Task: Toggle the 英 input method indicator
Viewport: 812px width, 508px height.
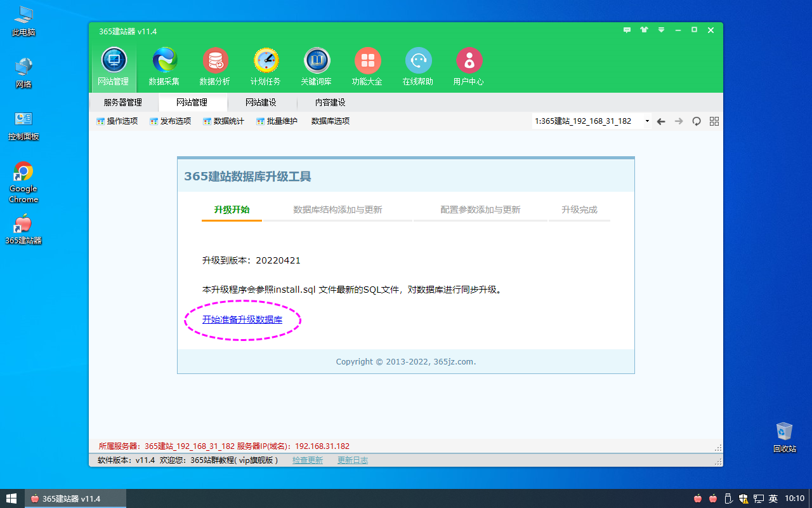Action: click(773, 498)
